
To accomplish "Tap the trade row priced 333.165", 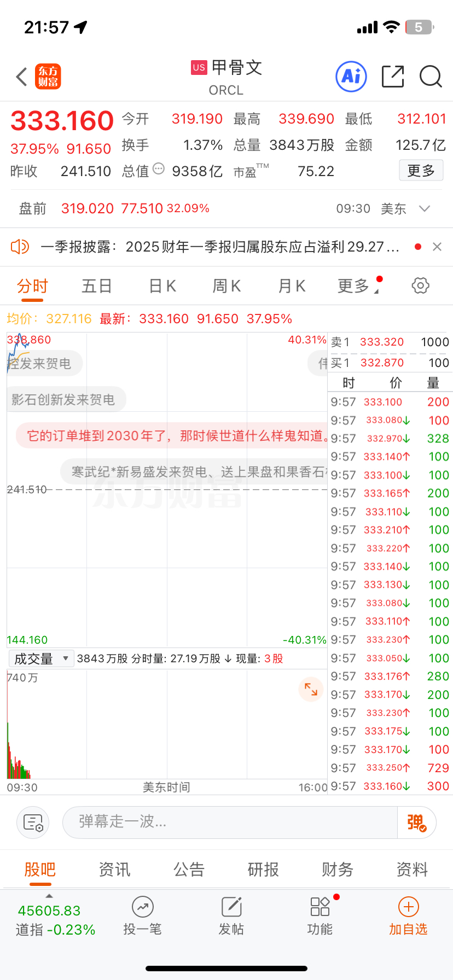I will click(x=390, y=493).
